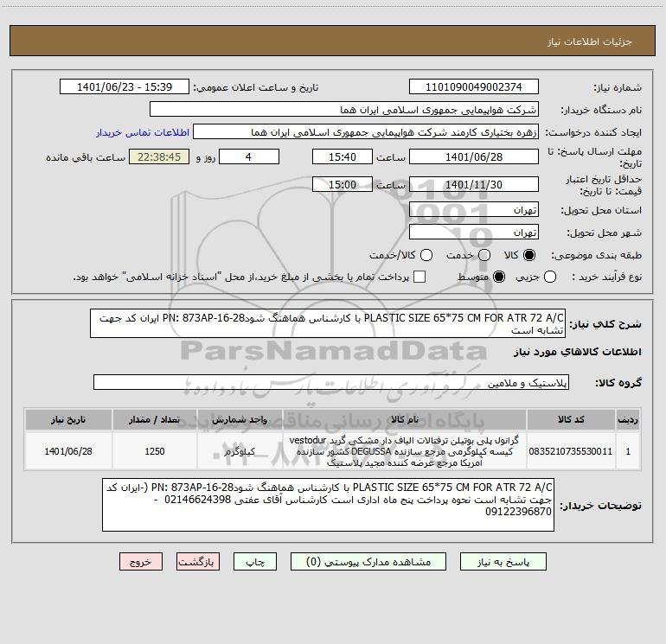Click the deadline time 15:40 field
The image size is (666, 644).
(x=343, y=156)
